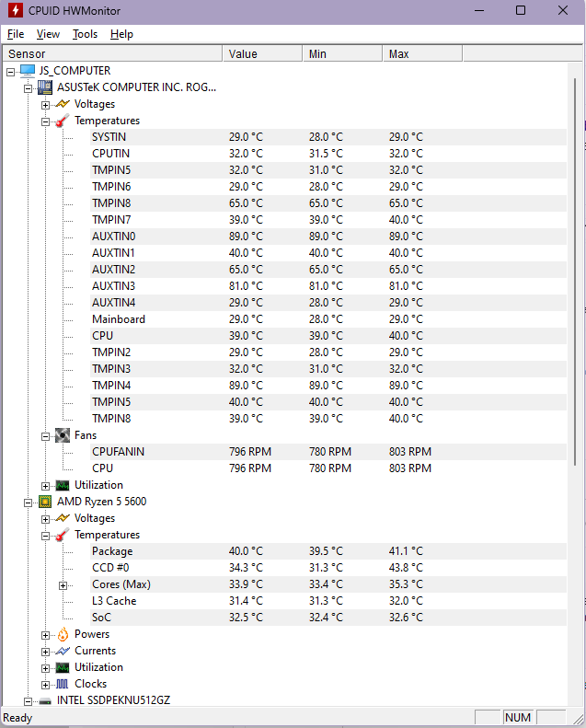
Task: Click the Ryzen Voltages lightning icon
Action: [x=63, y=518]
